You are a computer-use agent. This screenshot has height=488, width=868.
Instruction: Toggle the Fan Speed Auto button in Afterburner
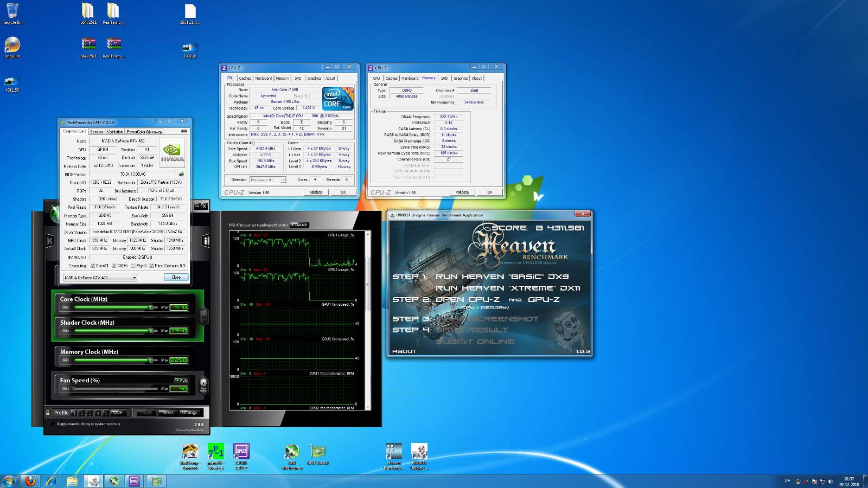[x=181, y=380]
